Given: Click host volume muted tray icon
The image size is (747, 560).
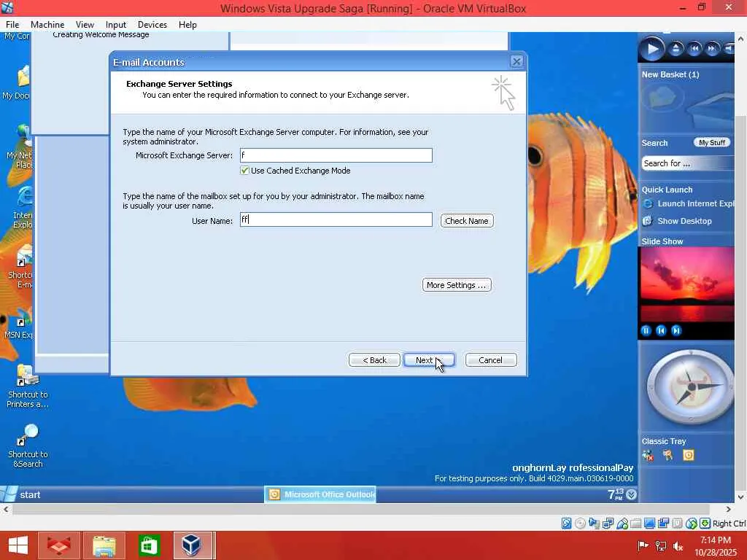Looking at the screenshot, I should point(678,546).
